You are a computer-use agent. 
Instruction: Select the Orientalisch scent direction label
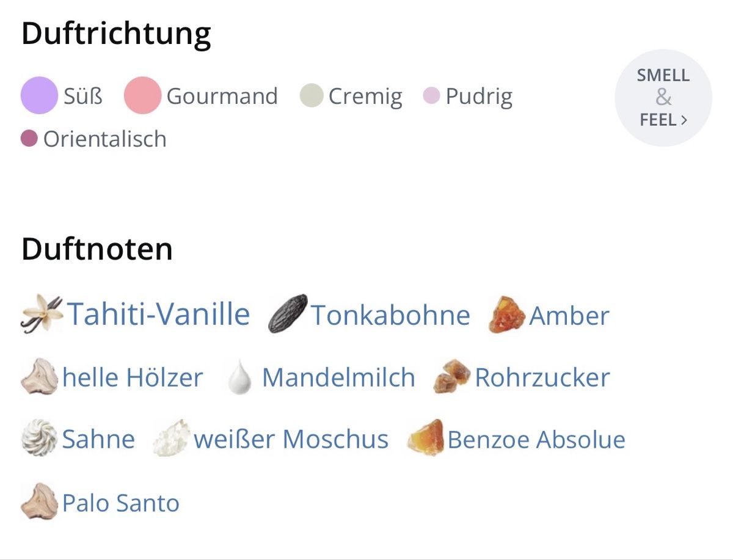coord(104,139)
